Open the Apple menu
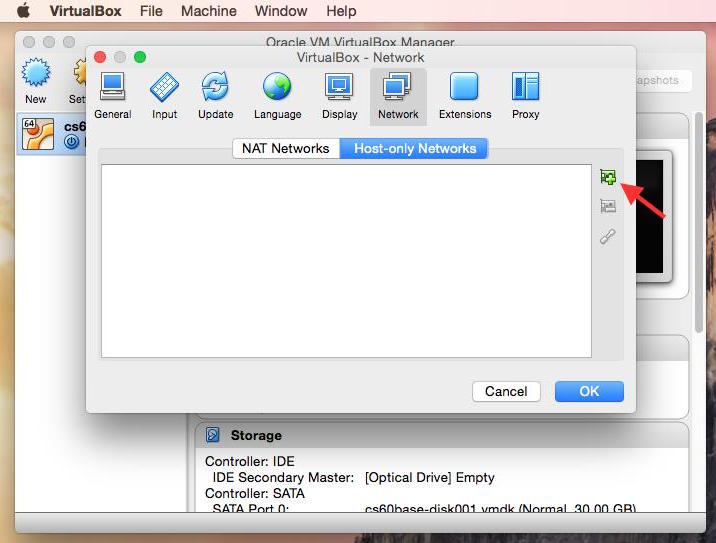This screenshot has height=543, width=716. 23,11
